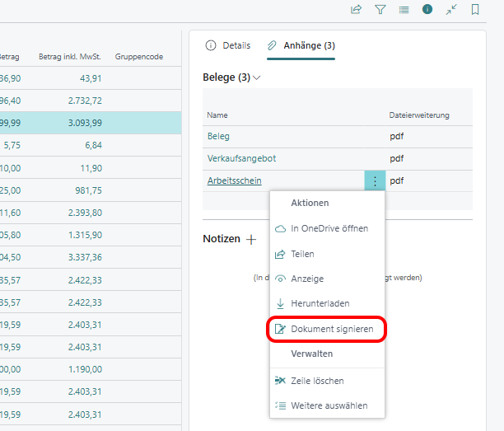Select the highlighted cell 3.093,99

click(x=85, y=123)
